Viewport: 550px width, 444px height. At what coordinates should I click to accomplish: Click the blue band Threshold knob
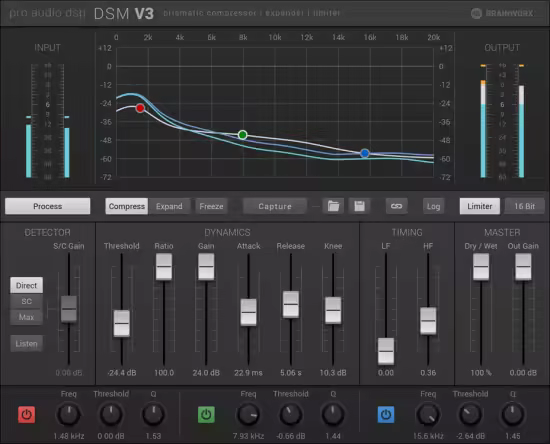click(470, 415)
